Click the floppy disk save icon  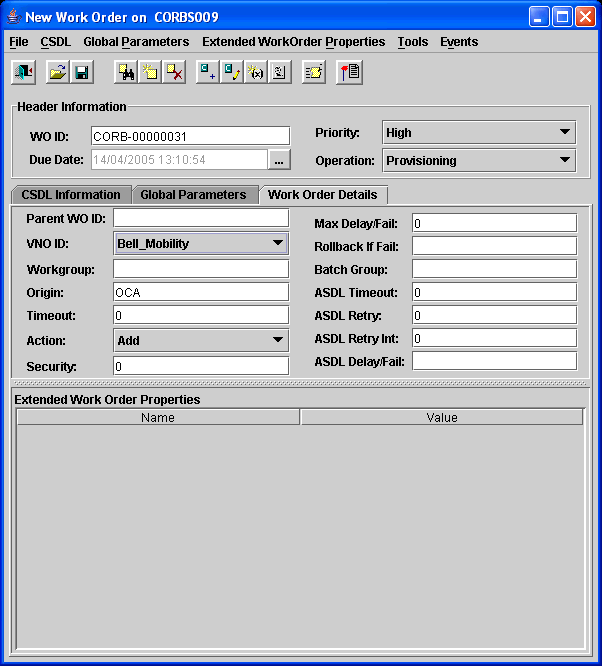(x=82, y=73)
